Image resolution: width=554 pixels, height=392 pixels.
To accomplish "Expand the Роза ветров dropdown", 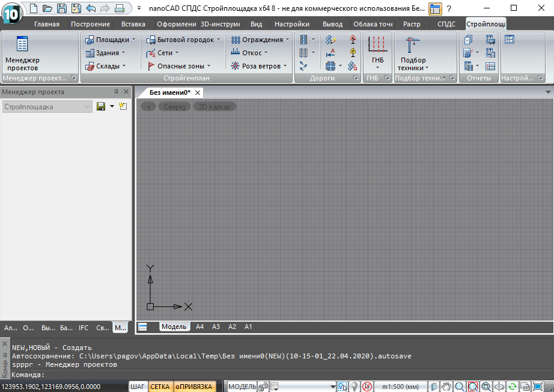I will pos(285,66).
